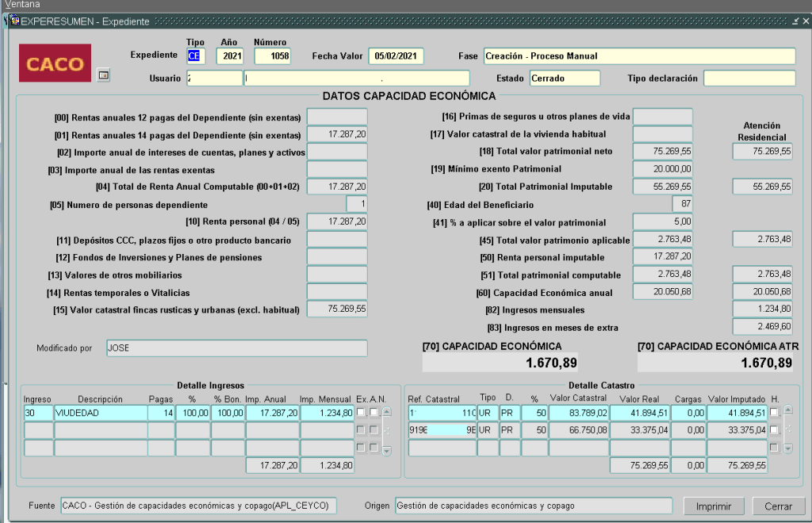Check H. box for 66.750,08 catastro row

click(774, 430)
